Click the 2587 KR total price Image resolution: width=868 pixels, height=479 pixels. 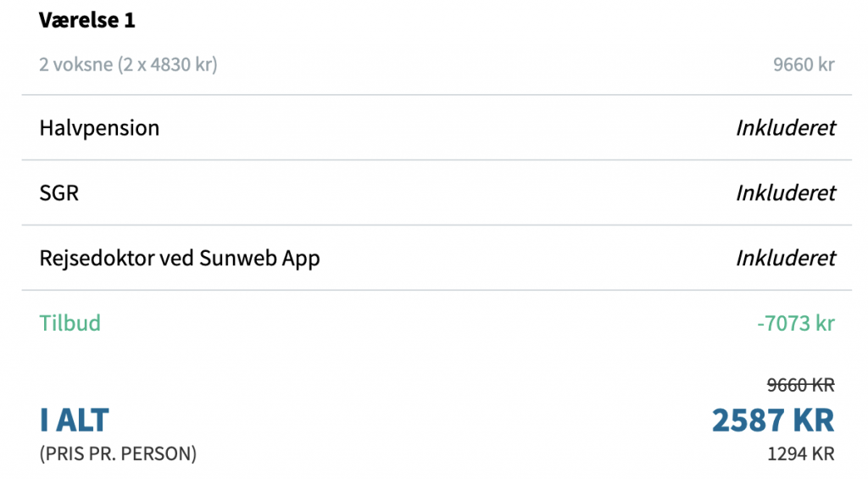pyautogui.click(x=773, y=420)
